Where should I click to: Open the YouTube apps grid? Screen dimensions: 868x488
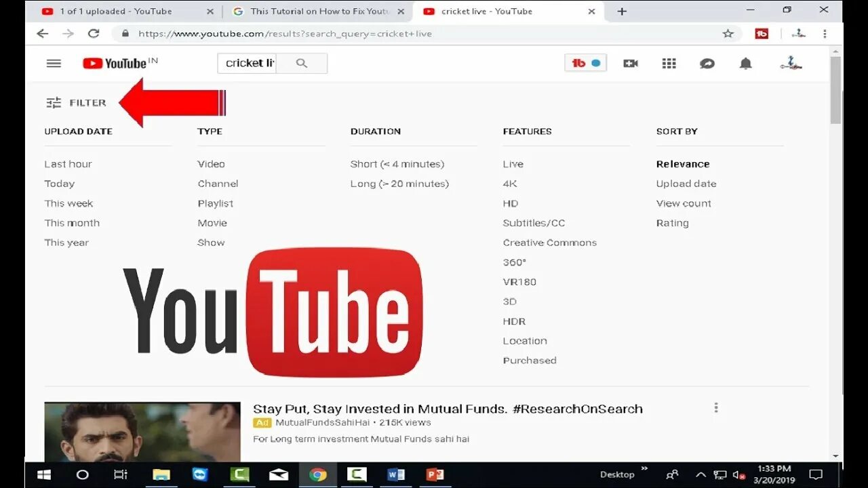coord(669,63)
